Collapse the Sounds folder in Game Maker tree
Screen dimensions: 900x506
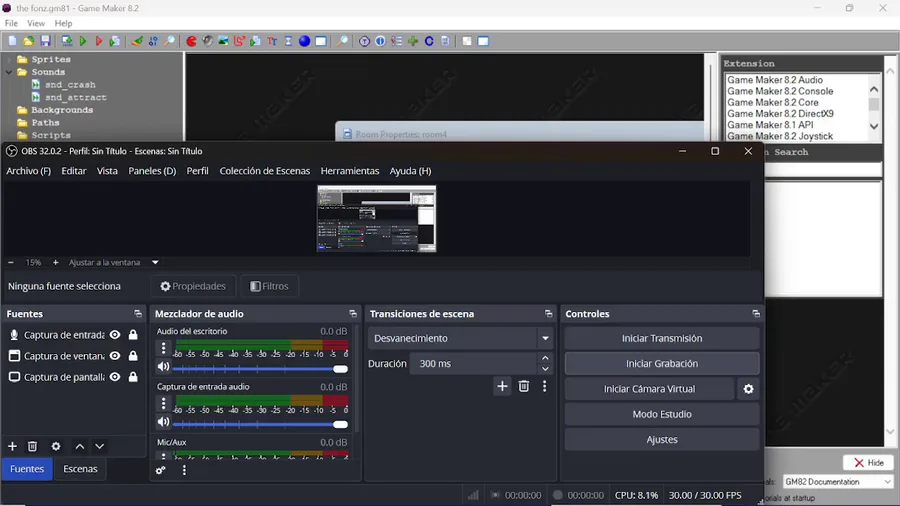pos(9,72)
